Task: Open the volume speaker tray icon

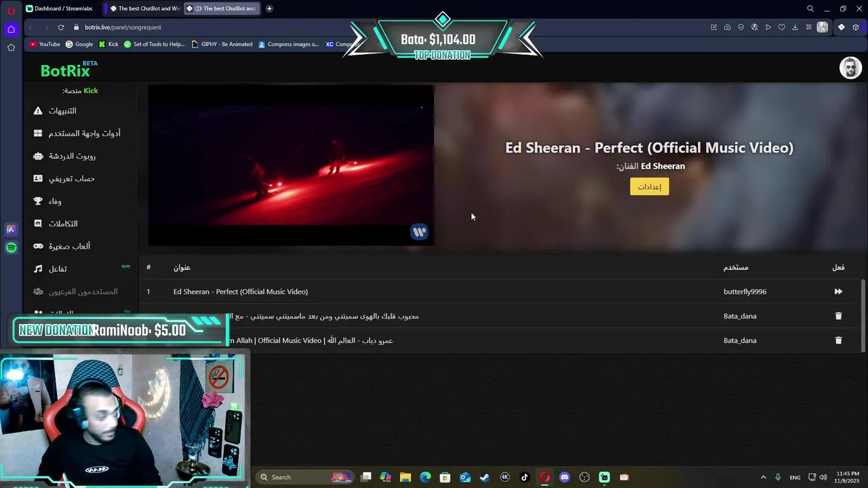Action: (823, 477)
